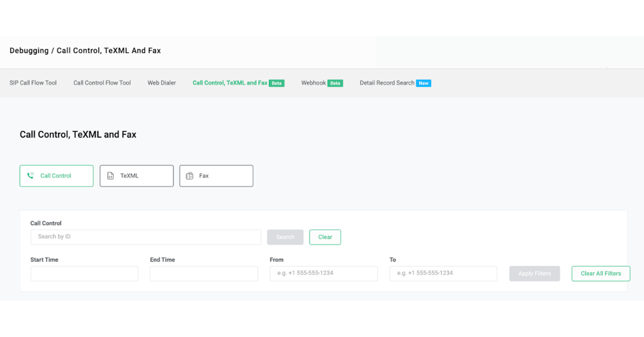Screen dimensions: 644x337
Task: Focus the To phone number field
Action: click(x=443, y=274)
